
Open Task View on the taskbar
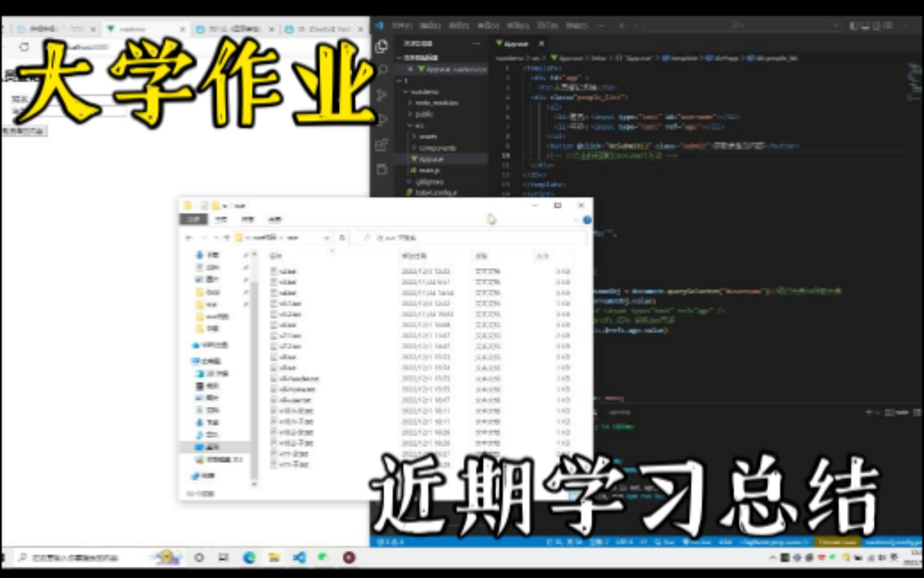click(x=224, y=558)
